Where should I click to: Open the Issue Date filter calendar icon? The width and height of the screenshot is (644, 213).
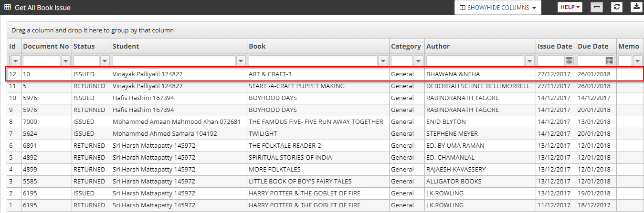[569, 61]
